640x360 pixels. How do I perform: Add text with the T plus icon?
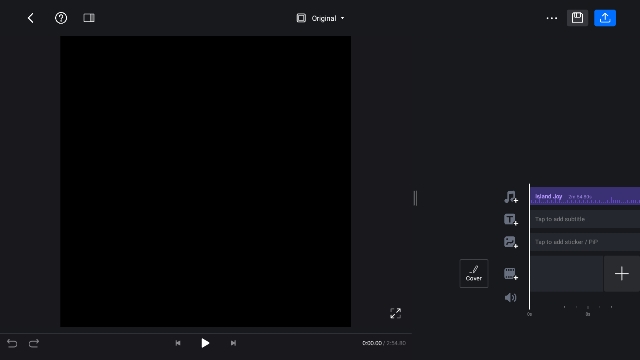511,220
